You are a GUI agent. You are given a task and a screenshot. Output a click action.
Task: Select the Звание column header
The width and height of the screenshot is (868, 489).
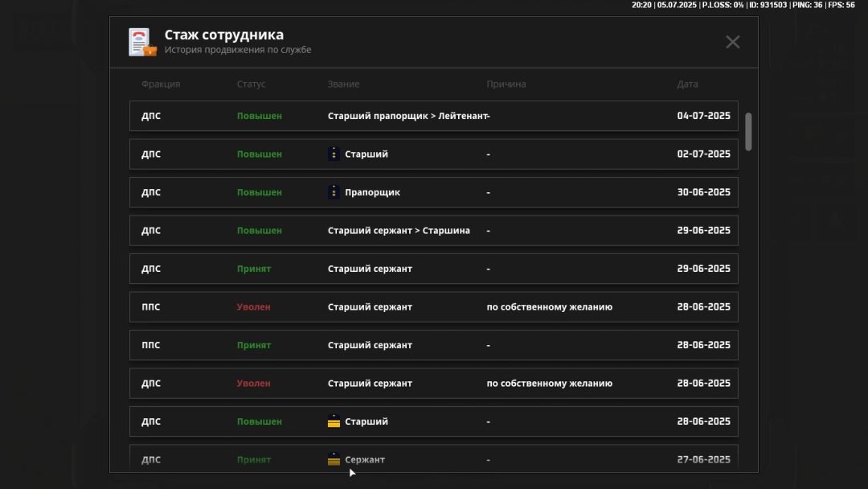click(x=343, y=84)
